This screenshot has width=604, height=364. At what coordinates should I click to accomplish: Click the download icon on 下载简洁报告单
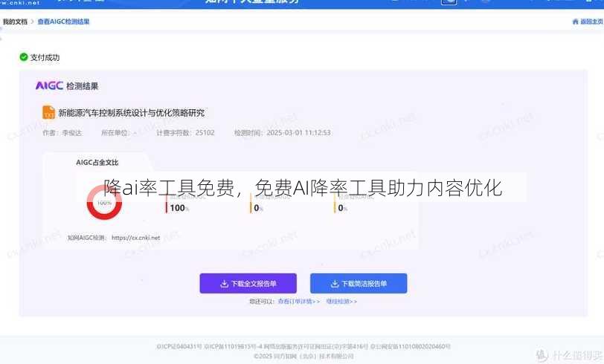335,284
